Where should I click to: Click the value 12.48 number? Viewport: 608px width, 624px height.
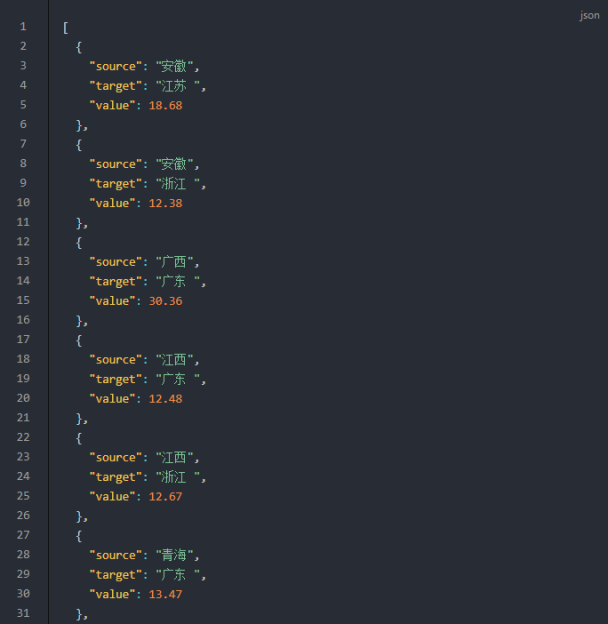(166, 399)
